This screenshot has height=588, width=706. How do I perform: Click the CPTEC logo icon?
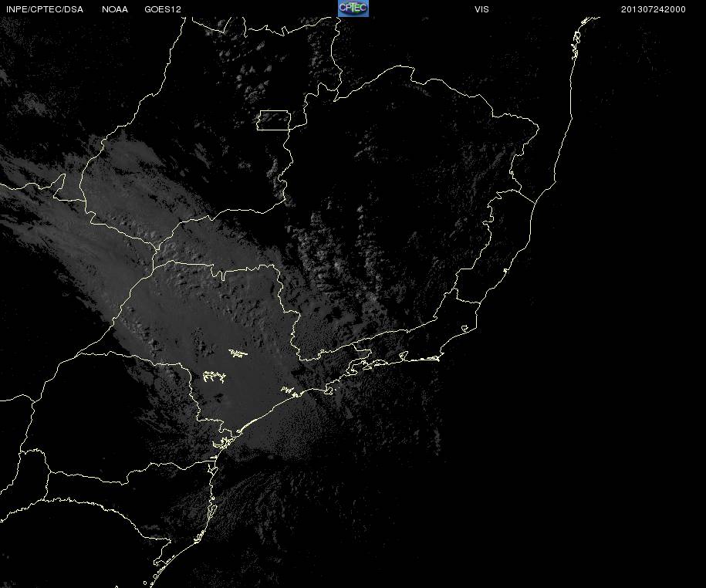(x=353, y=8)
